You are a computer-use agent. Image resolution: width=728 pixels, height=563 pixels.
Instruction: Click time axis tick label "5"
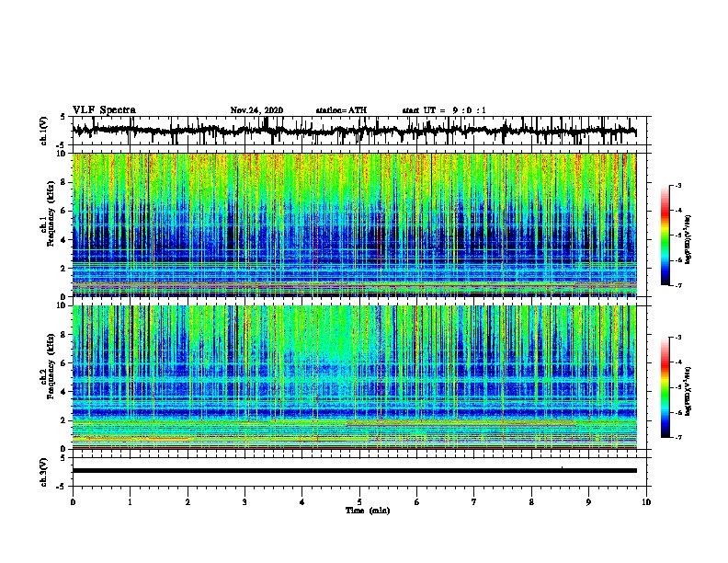click(359, 502)
